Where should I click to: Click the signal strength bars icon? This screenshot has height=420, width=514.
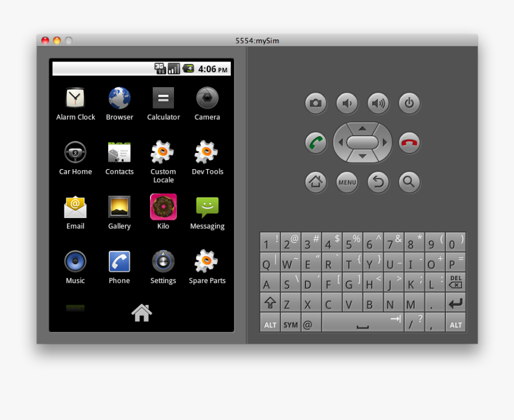click(x=174, y=69)
